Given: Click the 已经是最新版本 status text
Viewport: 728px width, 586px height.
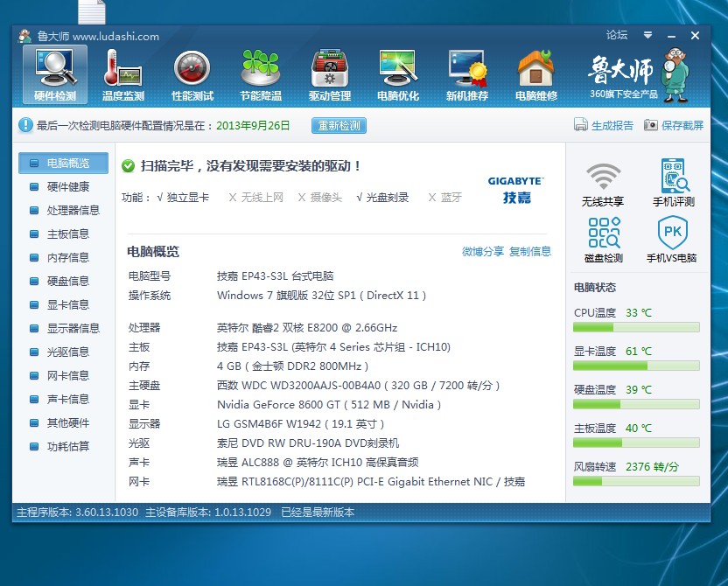Looking at the screenshot, I should point(318,513).
